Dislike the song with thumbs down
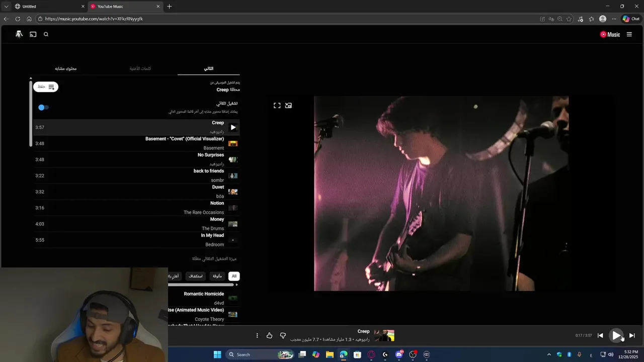This screenshot has width=644, height=362. click(283, 335)
